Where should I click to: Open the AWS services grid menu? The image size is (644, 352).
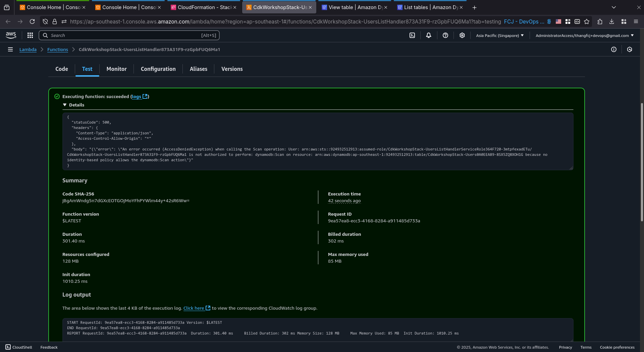tap(30, 35)
